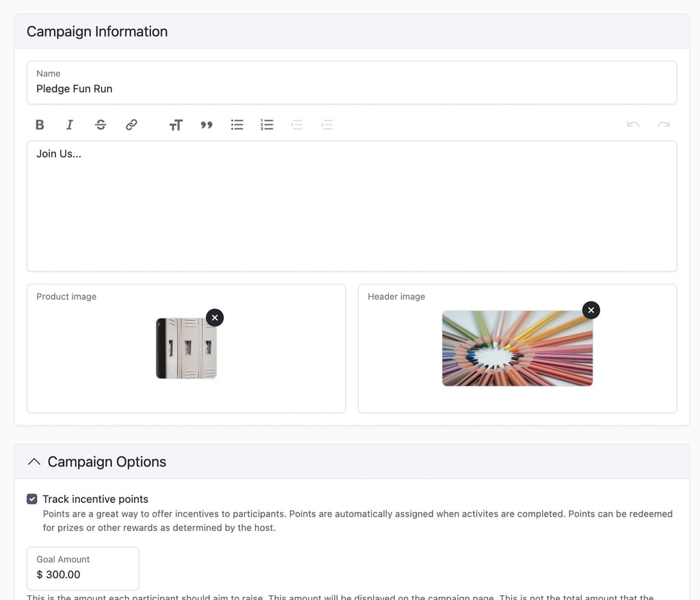Click into the Join Us description editor

[x=352, y=206]
